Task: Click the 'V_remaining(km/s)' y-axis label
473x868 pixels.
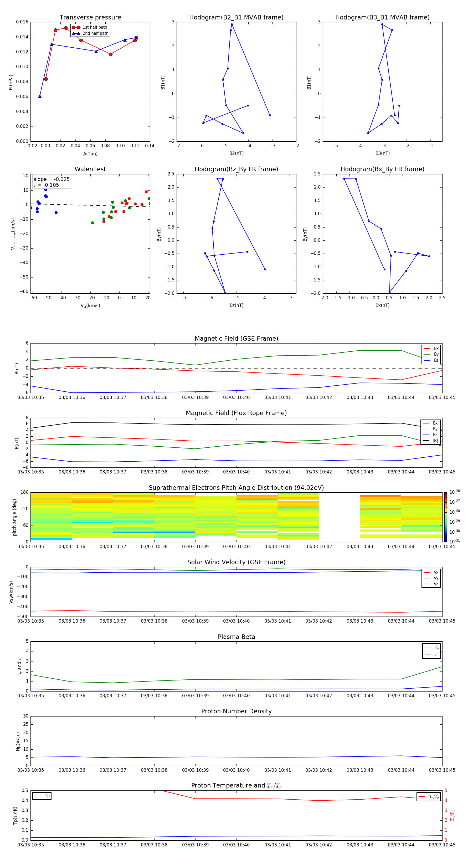Action: click(x=13, y=234)
